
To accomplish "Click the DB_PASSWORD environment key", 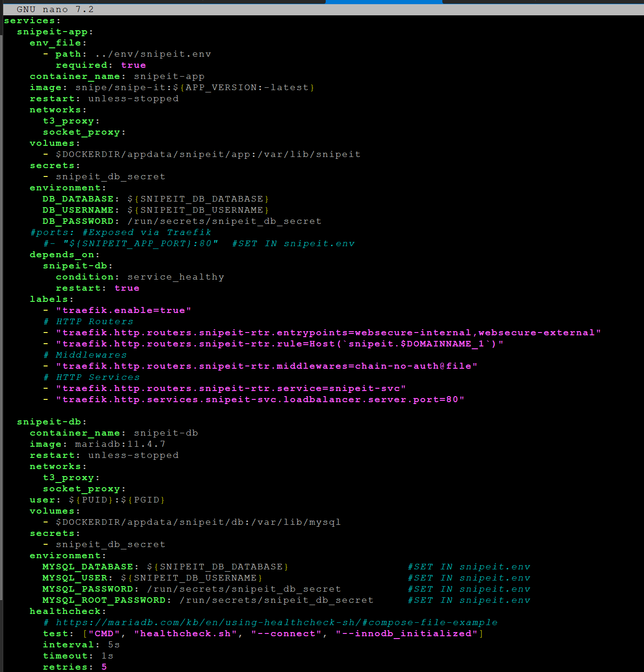I will (78, 222).
